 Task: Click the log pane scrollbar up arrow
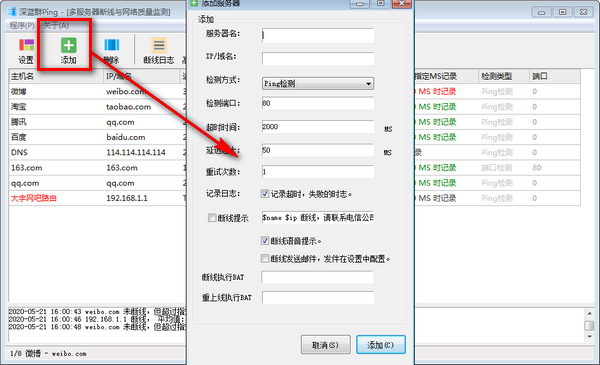pos(589,314)
